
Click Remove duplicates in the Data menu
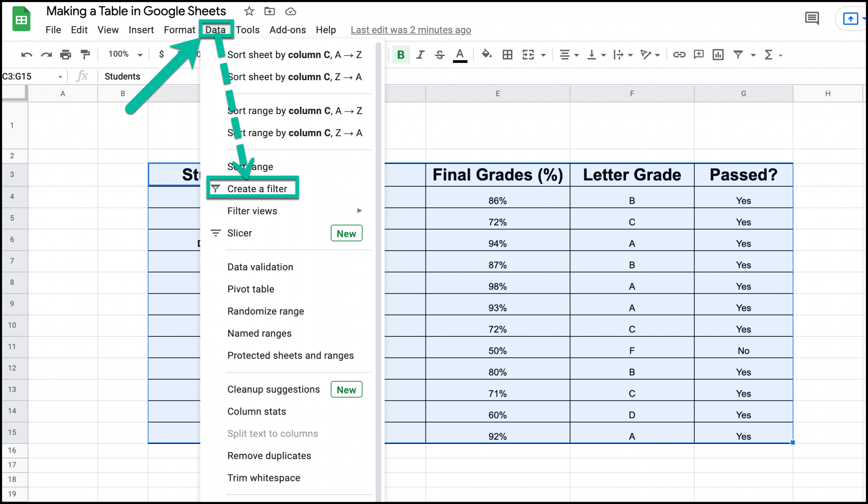(x=269, y=455)
